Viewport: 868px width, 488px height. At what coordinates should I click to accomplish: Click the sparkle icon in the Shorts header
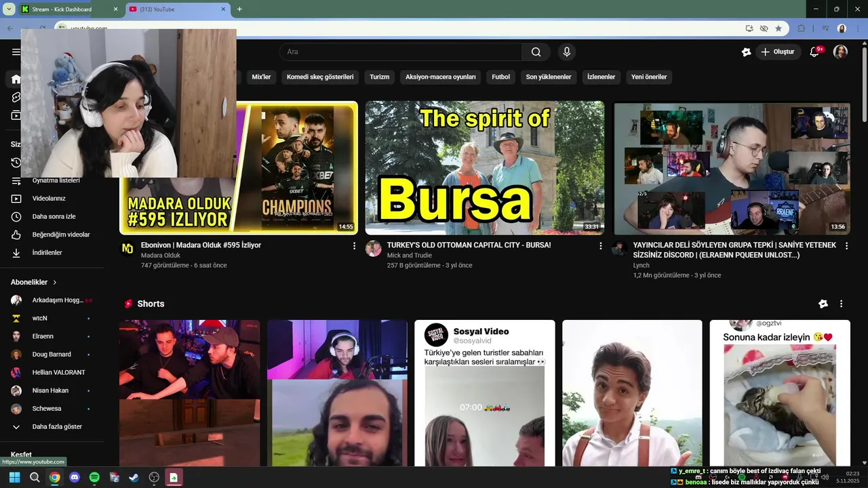[x=823, y=304]
